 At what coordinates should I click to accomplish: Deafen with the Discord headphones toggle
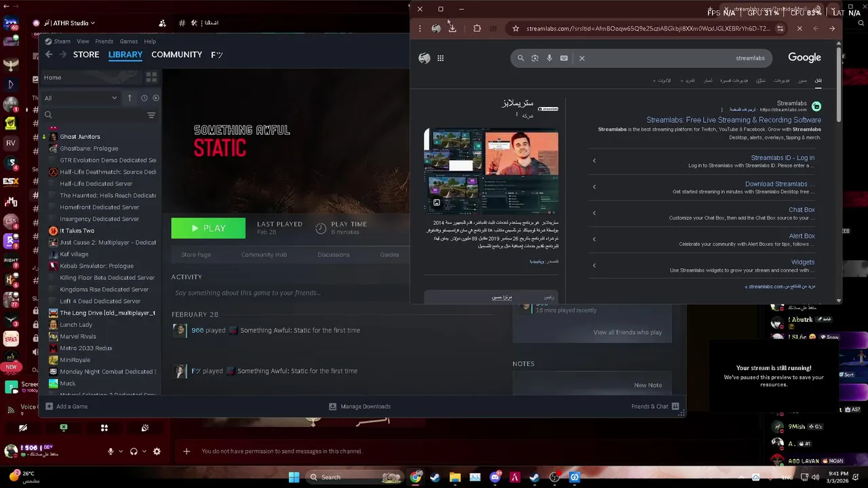click(134, 451)
